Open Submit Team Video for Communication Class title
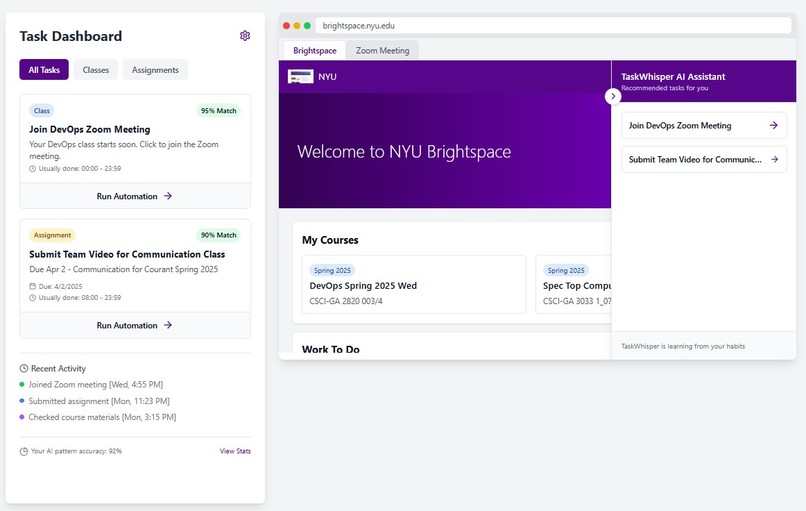Viewport: 806px width, 511px height. pyautogui.click(x=127, y=254)
